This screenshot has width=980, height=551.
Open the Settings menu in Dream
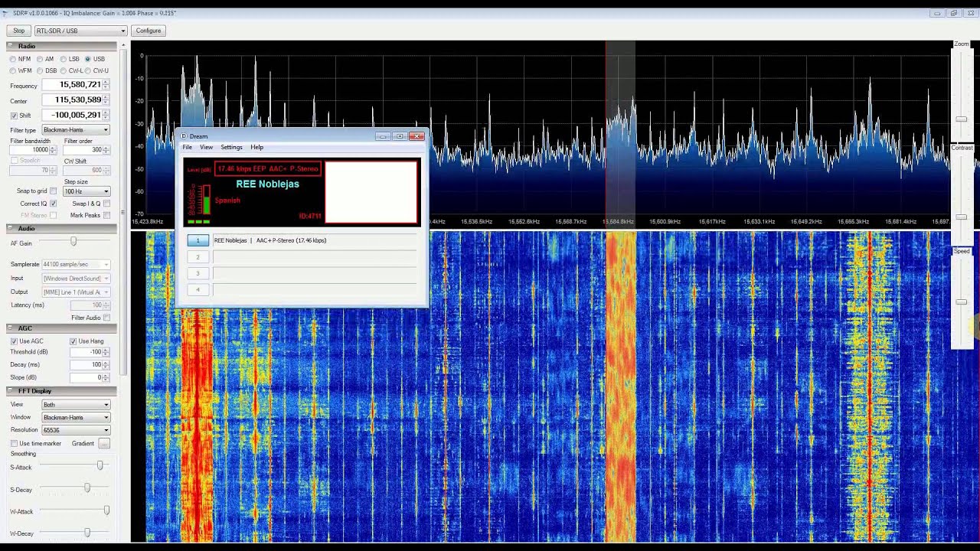click(x=231, y=148)
